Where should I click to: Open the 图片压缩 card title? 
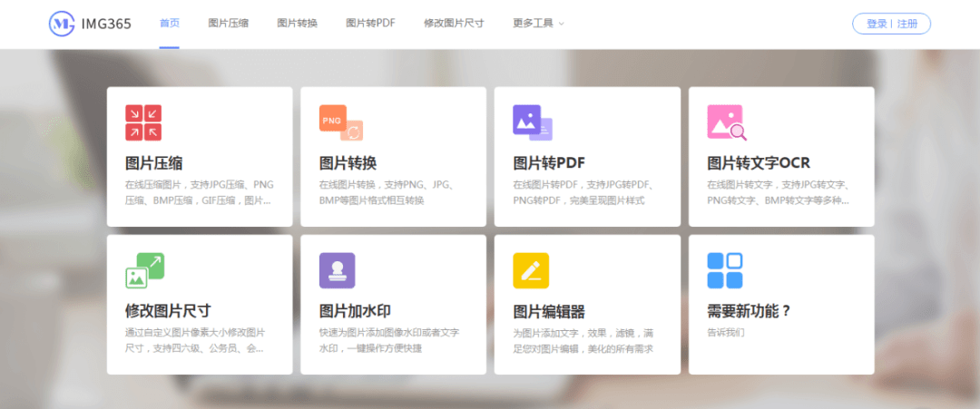[x=153, y=163]
